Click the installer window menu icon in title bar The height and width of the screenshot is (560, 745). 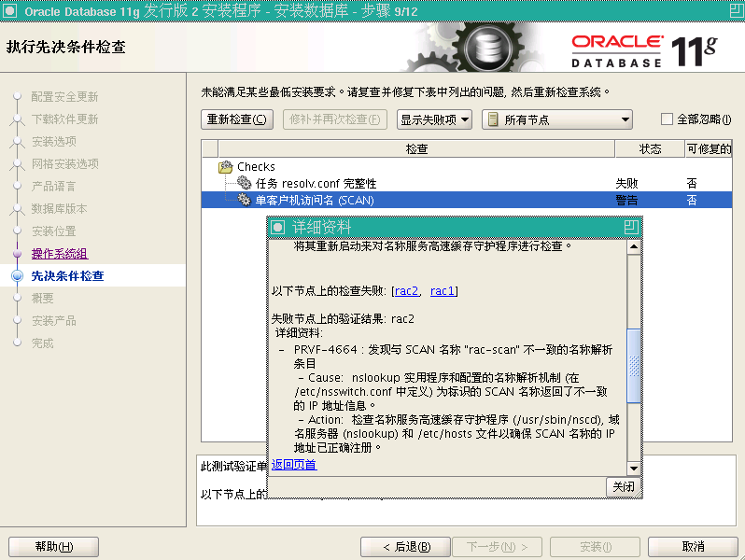click(10, 10)
